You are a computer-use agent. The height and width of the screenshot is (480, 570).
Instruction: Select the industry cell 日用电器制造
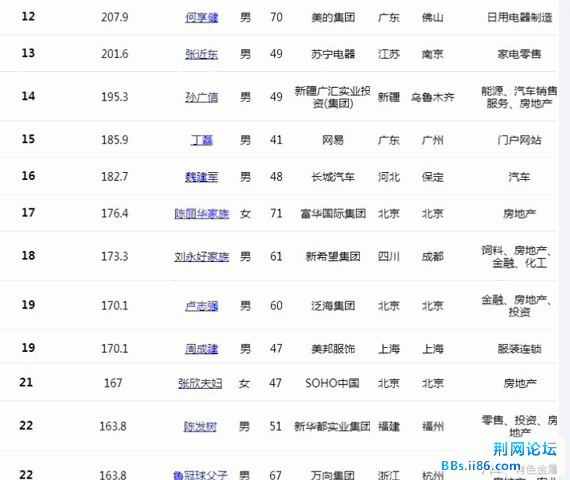(x=519, y=17)
